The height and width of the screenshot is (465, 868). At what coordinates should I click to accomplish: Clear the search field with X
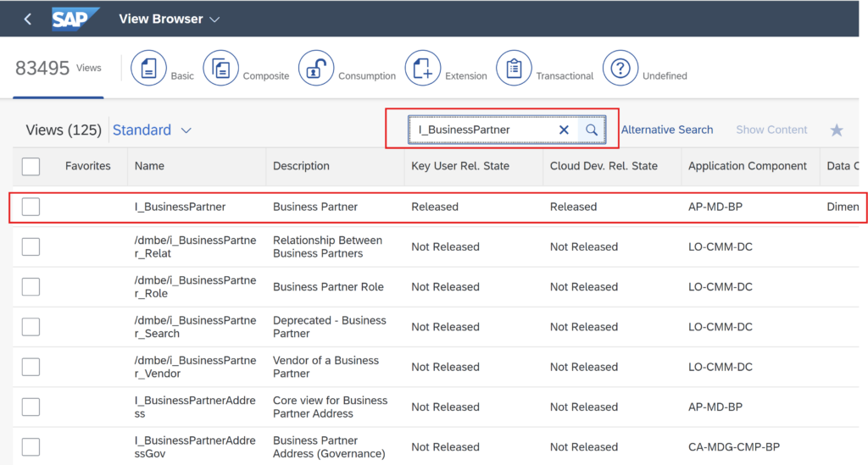tap(564, 130)
